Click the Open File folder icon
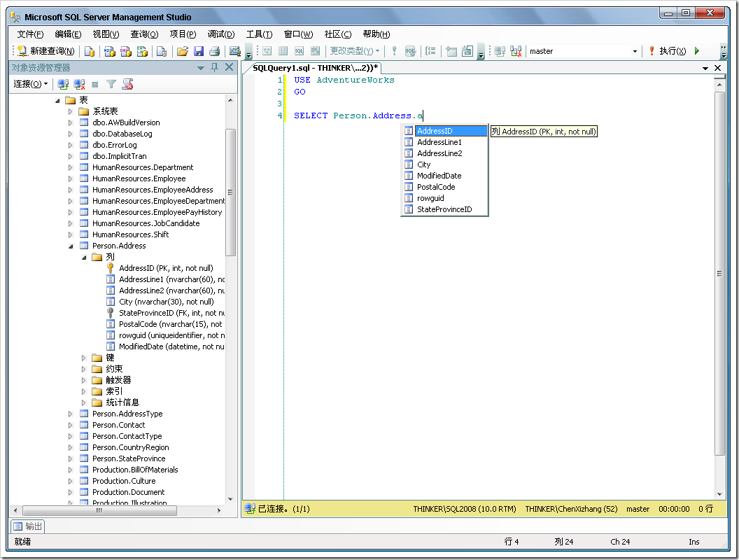 [183, 51]
